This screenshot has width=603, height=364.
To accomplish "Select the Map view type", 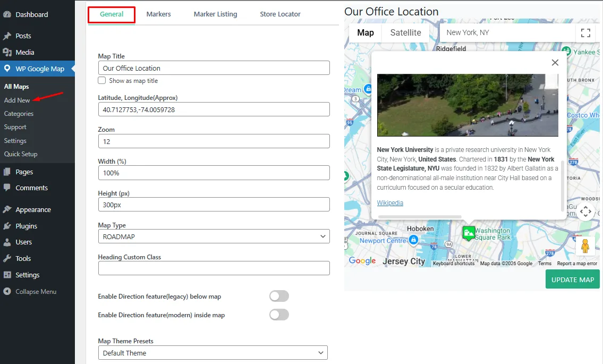I will pyautogui.click(x=366, y=33).
